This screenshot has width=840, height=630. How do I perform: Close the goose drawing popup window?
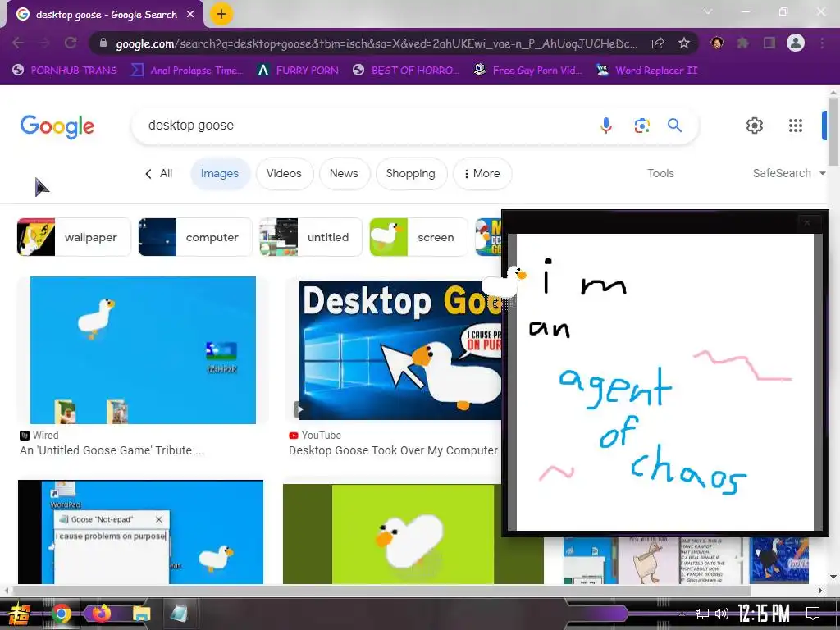pyautogui.click(x=807, y=222)
